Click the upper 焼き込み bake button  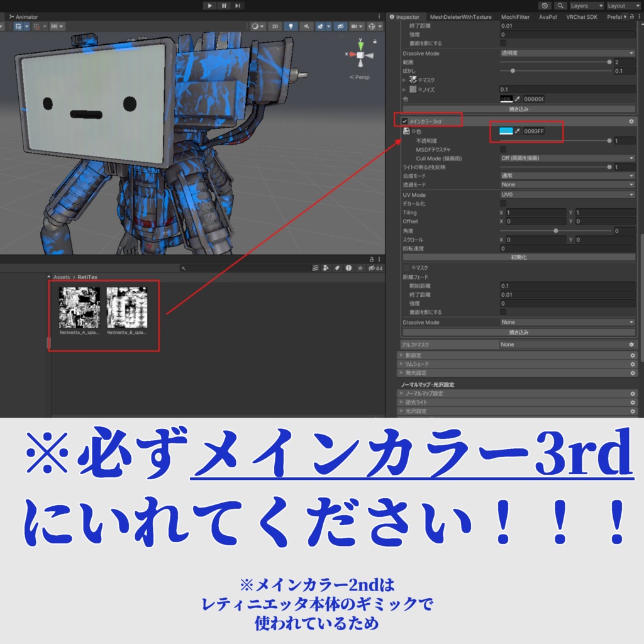click(x=519, y=109)
